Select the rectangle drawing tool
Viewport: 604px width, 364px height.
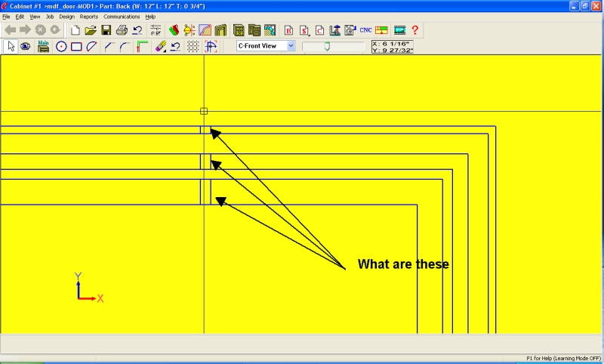[x=76, y=46]
